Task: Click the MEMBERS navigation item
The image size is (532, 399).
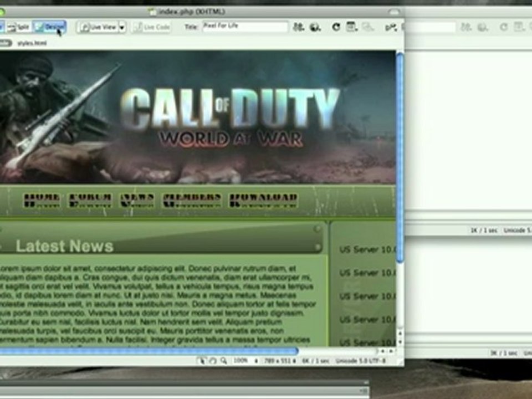Action: pos(192,200)
